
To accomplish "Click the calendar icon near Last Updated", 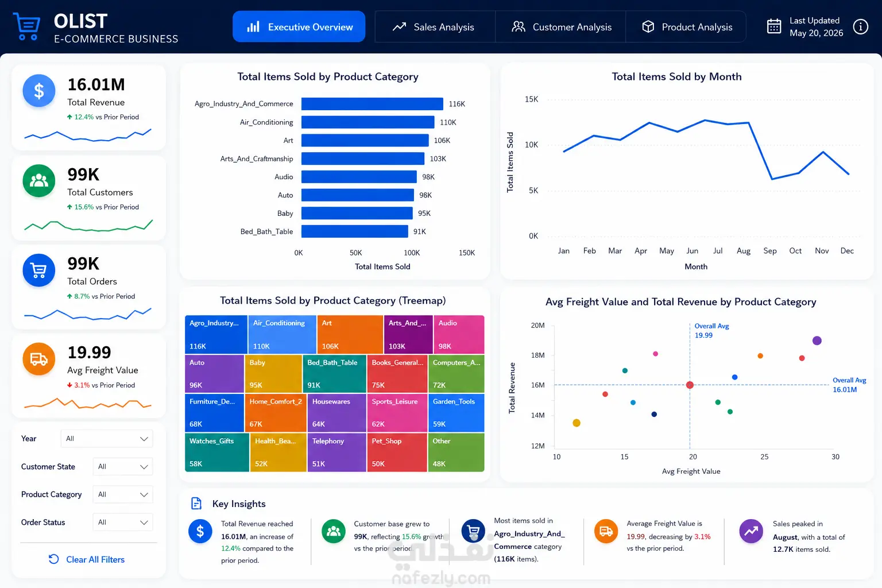I will (774, 26).
